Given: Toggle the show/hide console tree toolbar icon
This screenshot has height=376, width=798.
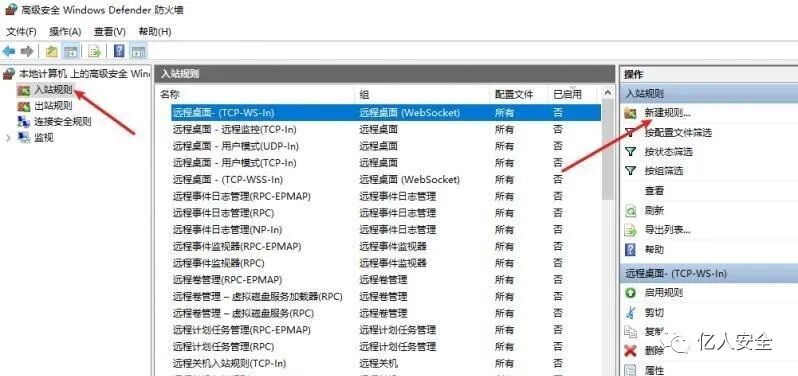Looking at the screenshot, I should point(70,51).
